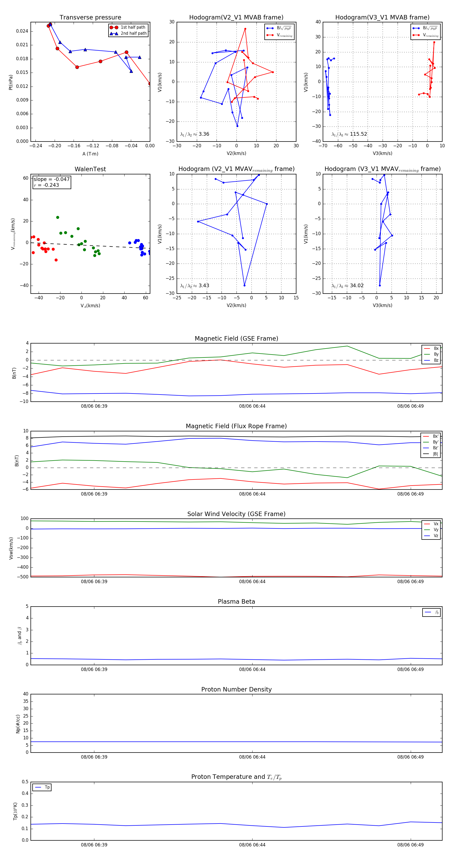Click the λ1/λ2 ≈ 3.43 annotation

coord(194,286)
